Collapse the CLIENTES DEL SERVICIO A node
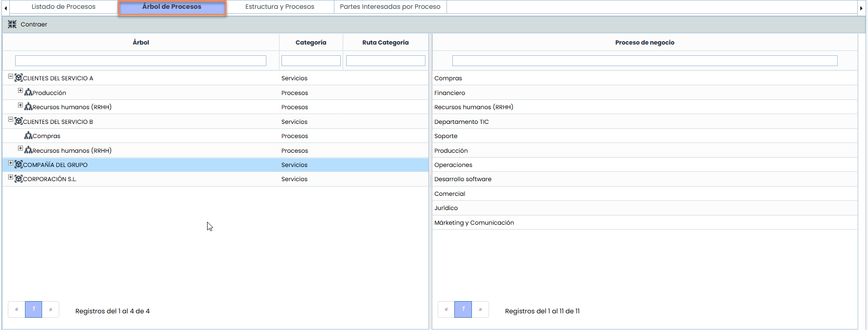Viewport: 868px width, 330px height. point(10,76)
